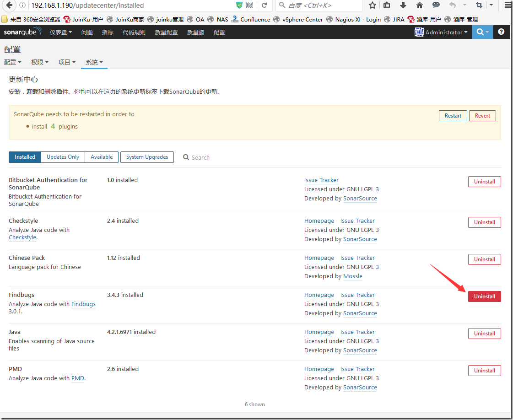Show the QR code for this page
The height and width of the screenshot is (420, 513).
249,5
